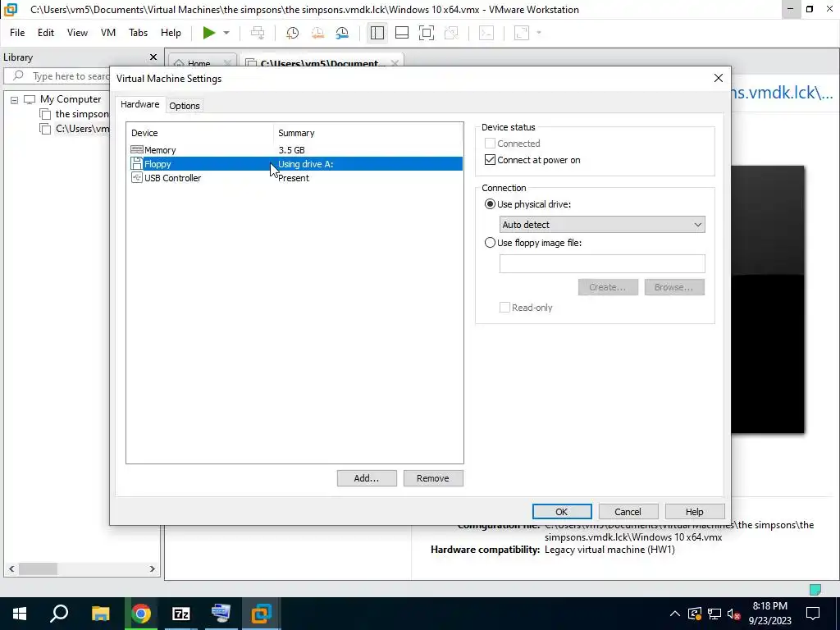840x630 pixels.
Task: Click the Library search box
Action: tap(57, 76)
